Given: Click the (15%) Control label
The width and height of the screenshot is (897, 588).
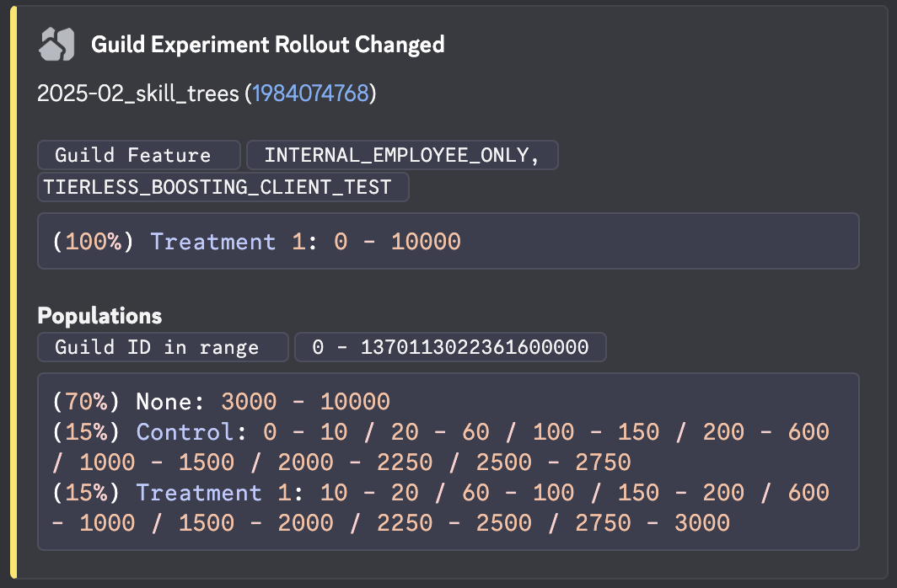Looking at the screenshot, I should 148,432.
